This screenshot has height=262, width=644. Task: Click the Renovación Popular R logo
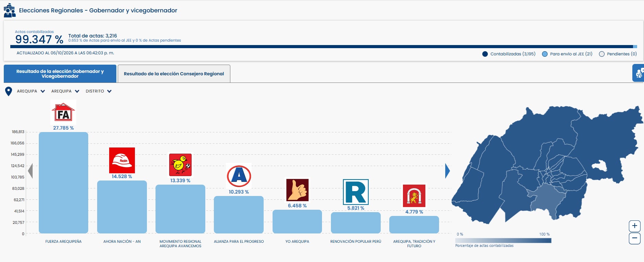point(356,192)
